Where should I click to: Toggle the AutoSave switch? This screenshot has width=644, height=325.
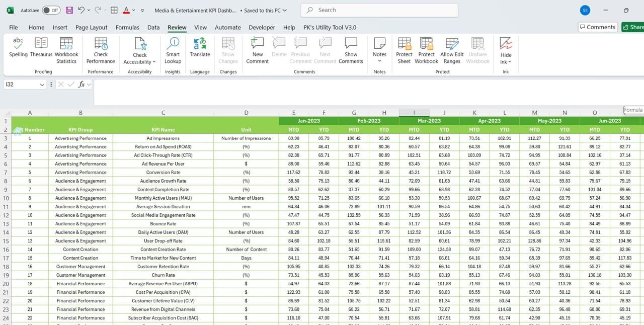pyautogui.click(x=51, y=10)
